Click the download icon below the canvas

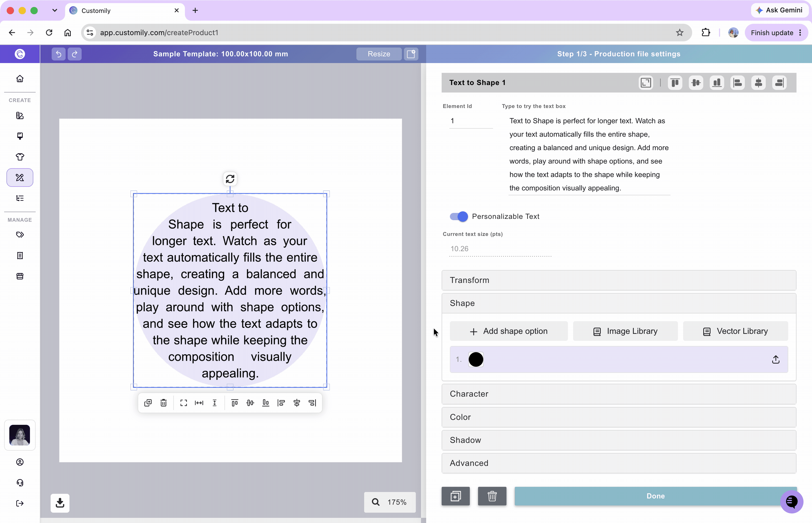tap(60, 503)
